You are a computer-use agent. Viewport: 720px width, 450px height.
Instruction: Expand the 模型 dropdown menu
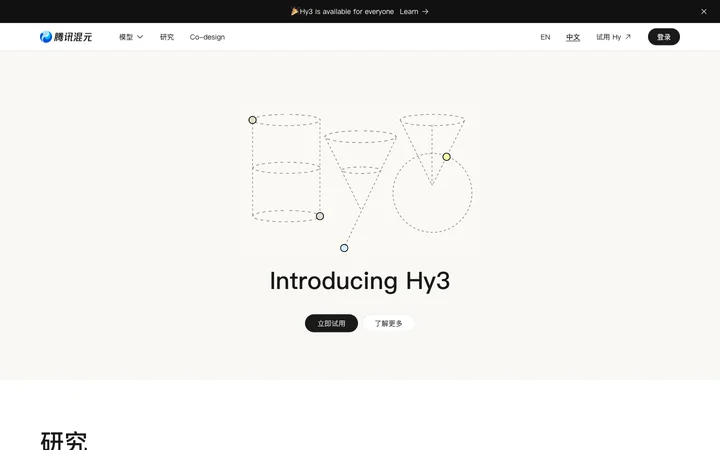click(x=131, y=37)
